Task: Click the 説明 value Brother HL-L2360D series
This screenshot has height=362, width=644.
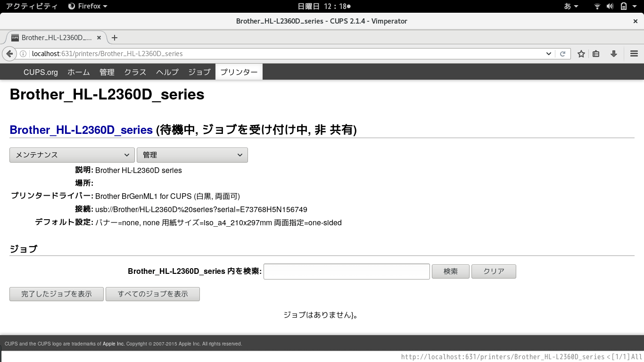Action: (x=139, y=171)
